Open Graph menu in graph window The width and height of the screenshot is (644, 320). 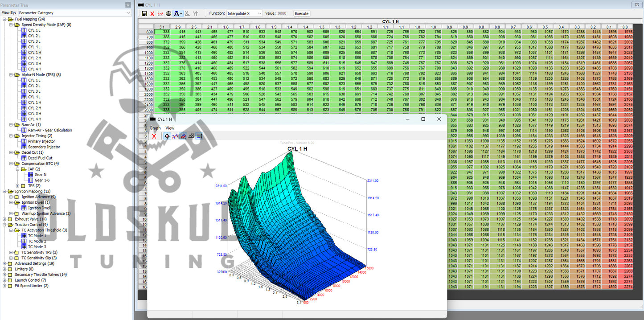pos(155,128)
